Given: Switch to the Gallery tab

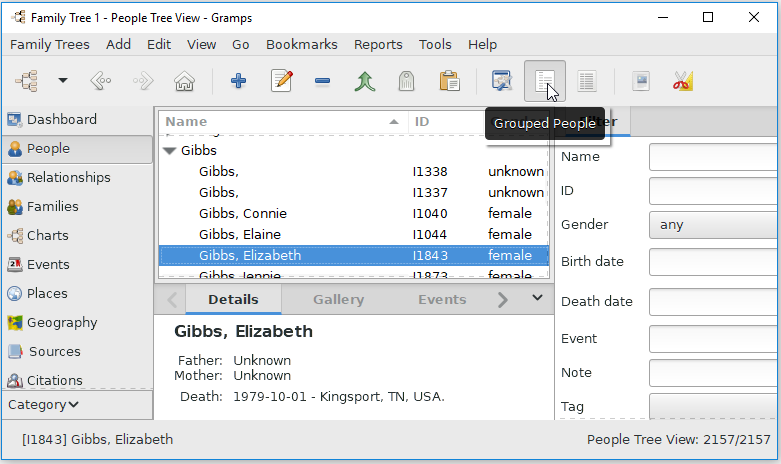Looking at the screenshot, I should tap(338, 300).
